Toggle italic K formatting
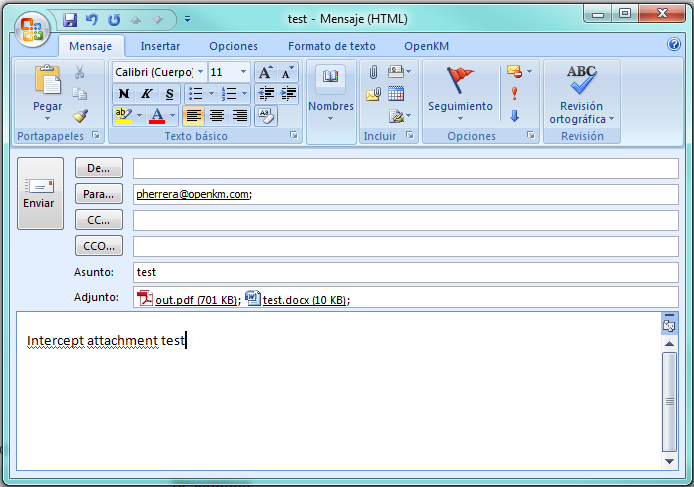This screenshot has width=694, height=487. (x=147, y=94)
